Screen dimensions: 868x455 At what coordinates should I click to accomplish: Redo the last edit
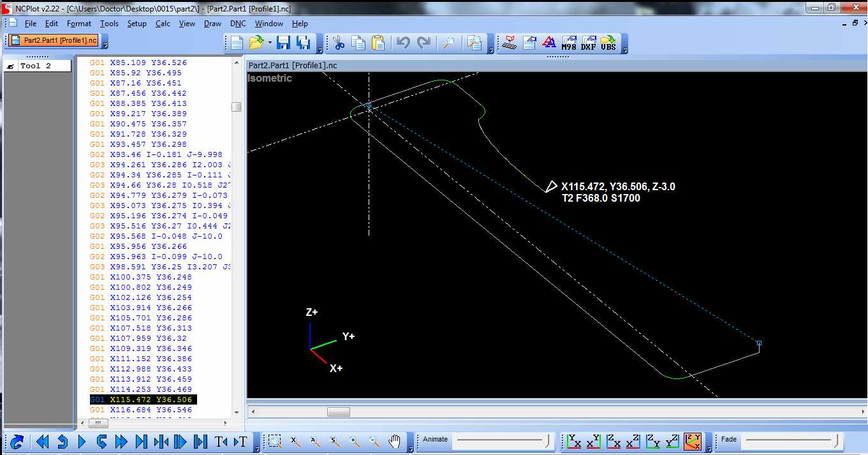423,43
